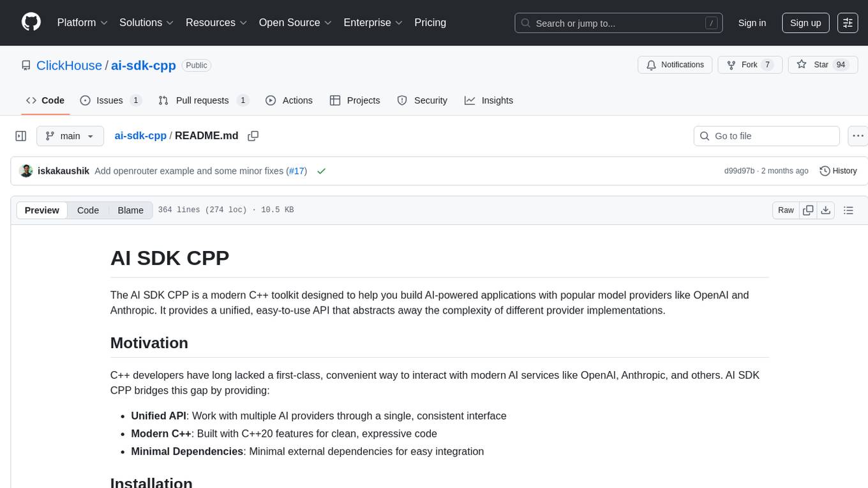Click the Sign up button
The image size is (868, 488).
(x=805, y=23)
